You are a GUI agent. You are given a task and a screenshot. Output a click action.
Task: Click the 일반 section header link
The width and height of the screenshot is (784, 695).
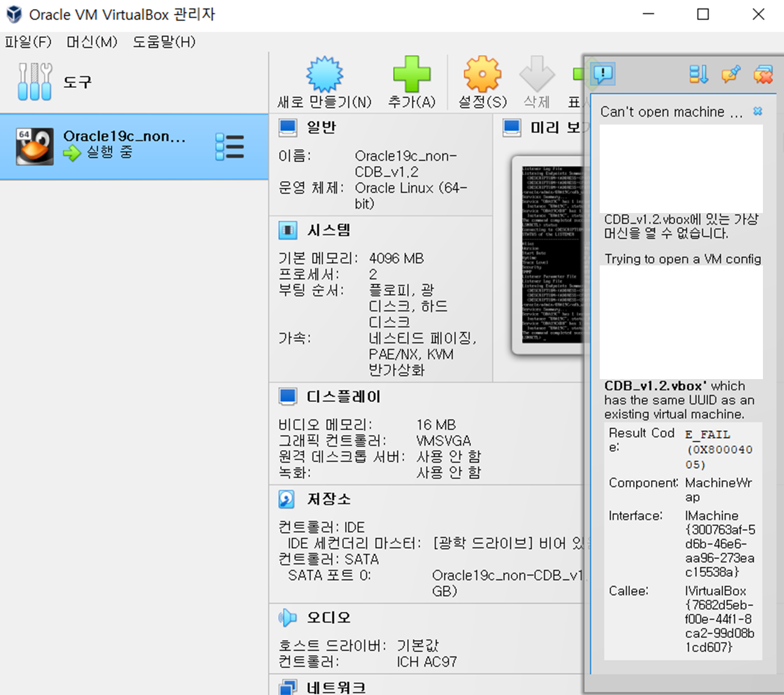(322, 128)
